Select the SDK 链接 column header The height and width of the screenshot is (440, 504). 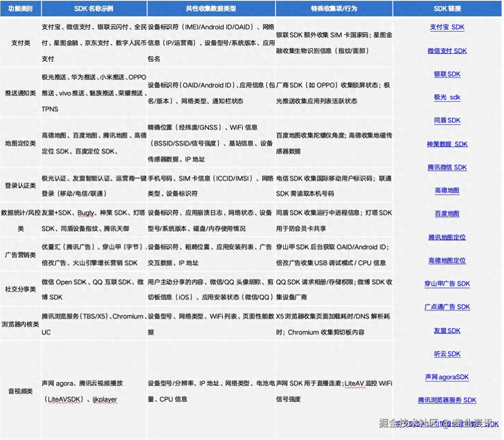[x=447, y=8]
